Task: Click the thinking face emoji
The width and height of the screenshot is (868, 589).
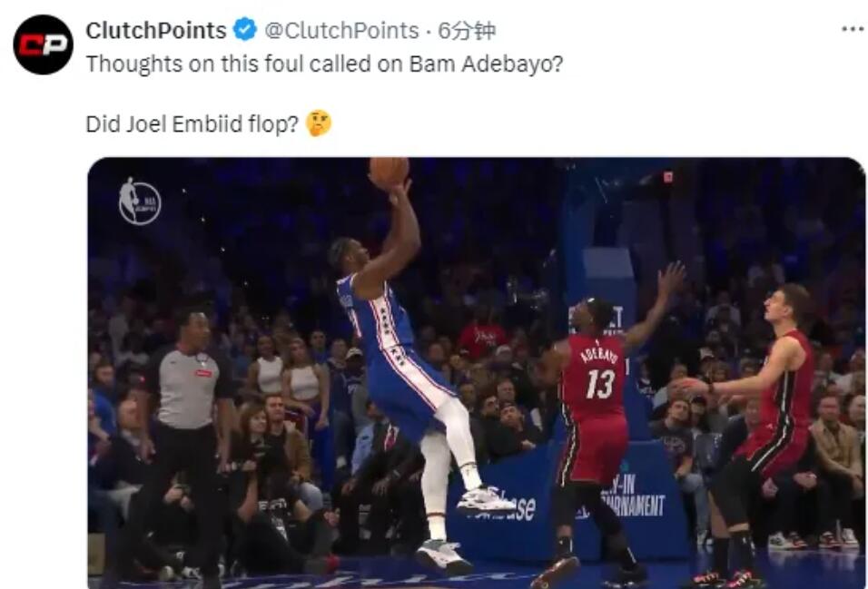Action: click(319, 123)
